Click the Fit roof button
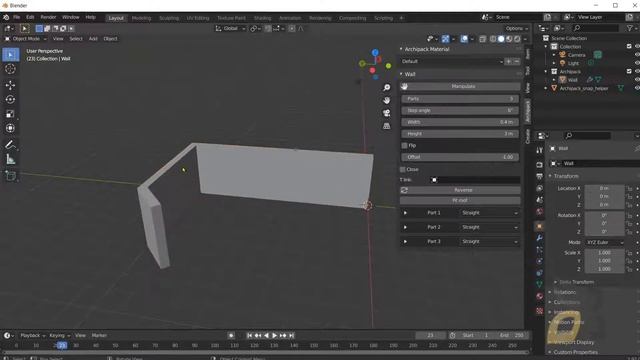 click(x=460, y=200)
